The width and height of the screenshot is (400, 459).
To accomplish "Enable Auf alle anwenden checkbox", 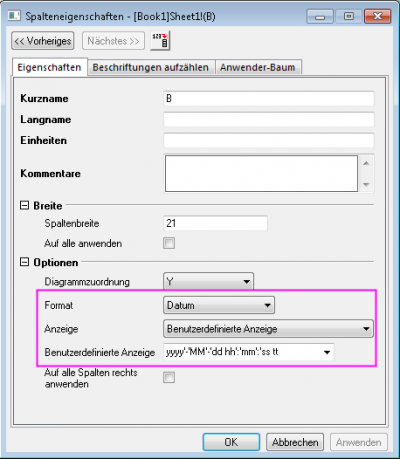I will [x=169, y=243].
